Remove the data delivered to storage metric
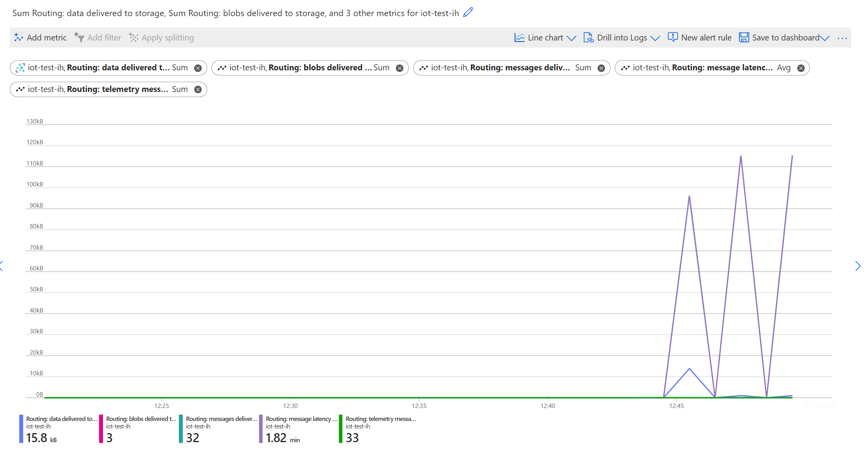Image resolution: width=868 pixels, height=474 pixels. (x=198, y=68)
